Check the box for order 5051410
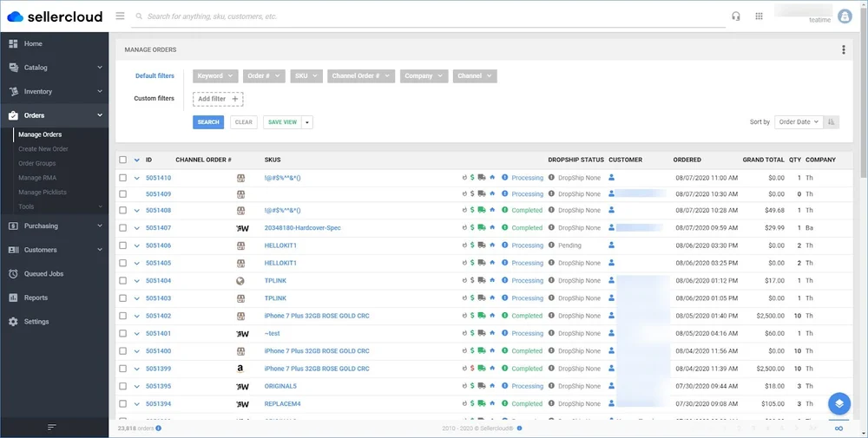This screenshot has height=438, width=868. (x=123, y=178)
